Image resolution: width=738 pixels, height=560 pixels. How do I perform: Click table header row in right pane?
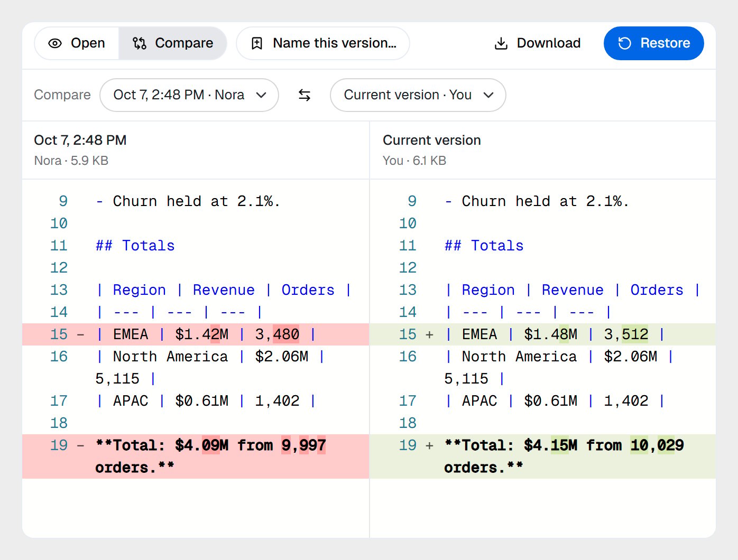click(543, 290)
